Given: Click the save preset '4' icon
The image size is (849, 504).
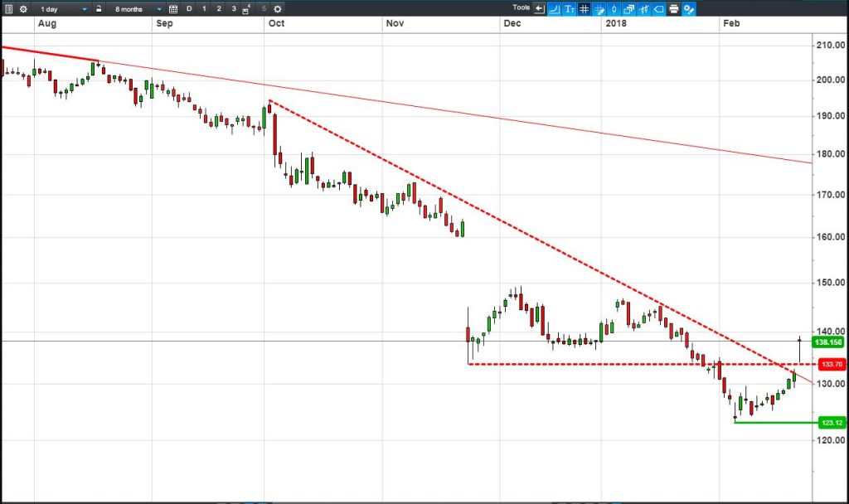Looking at the screenshot, I should tap(246, 8).
